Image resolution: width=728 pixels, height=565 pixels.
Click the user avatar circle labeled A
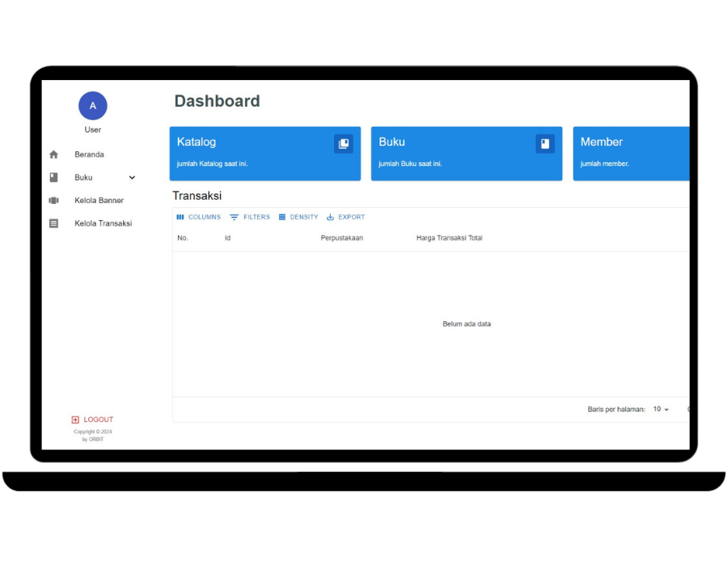click(x=92, y=106)
